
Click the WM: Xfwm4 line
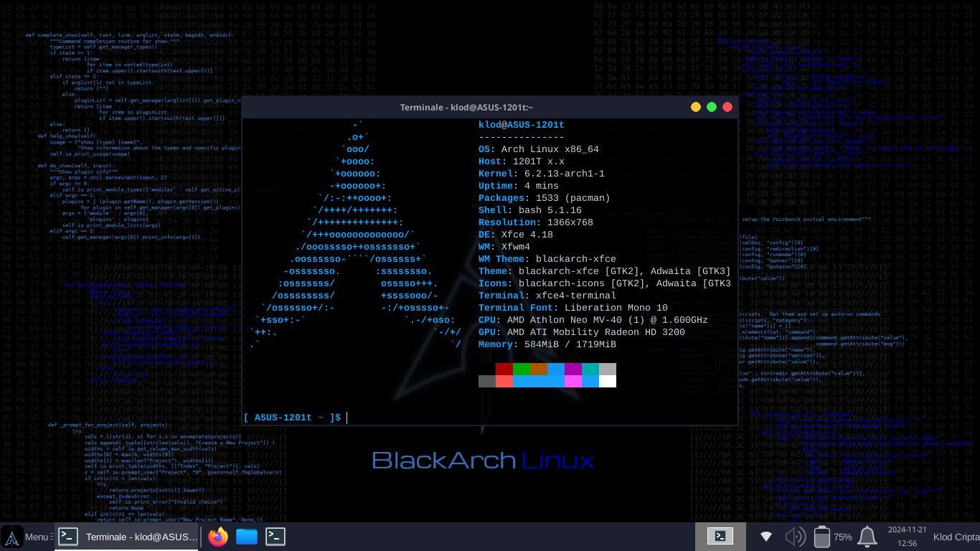tap(504, 247)
